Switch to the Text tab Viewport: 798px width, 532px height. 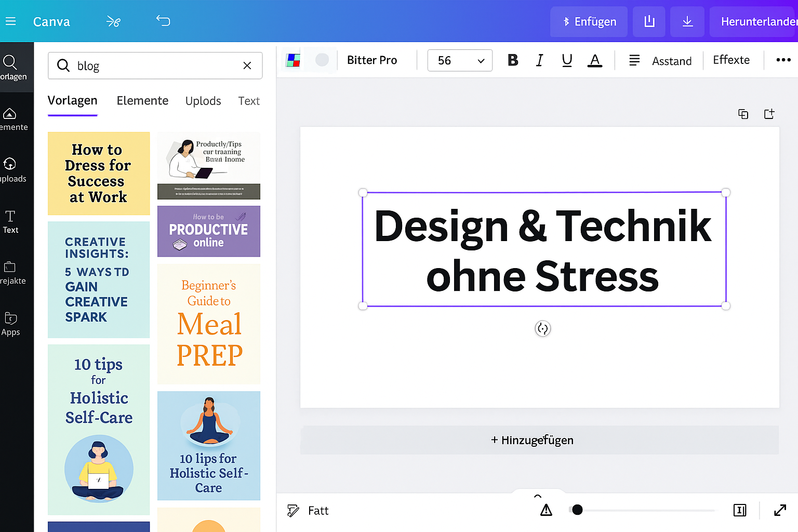pos(249,101)
